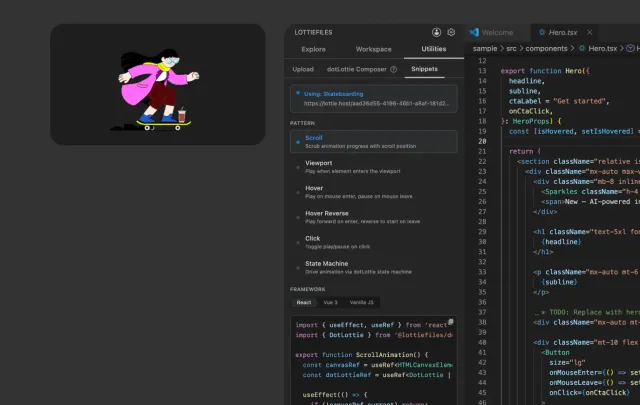Click line number 13 in the editor gutter
This screenshot has height=405, width=640.
pyautogui.click(x=482, y=71)
